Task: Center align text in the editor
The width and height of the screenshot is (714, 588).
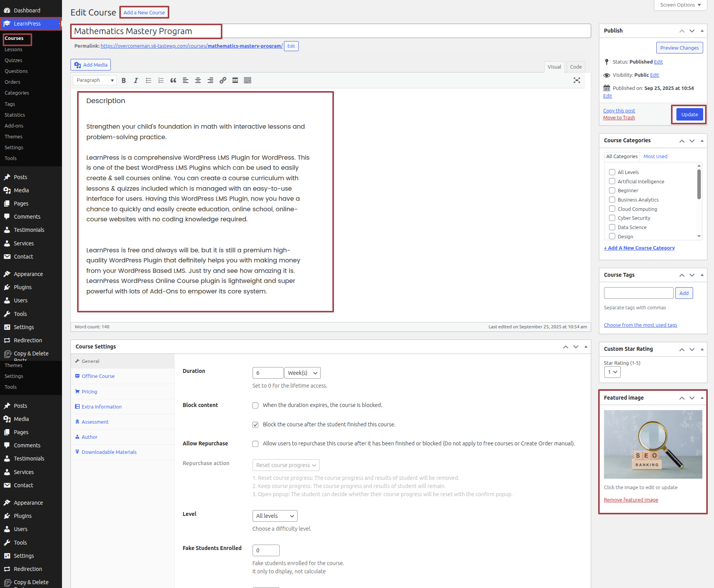Action: [x=198, y=80]
